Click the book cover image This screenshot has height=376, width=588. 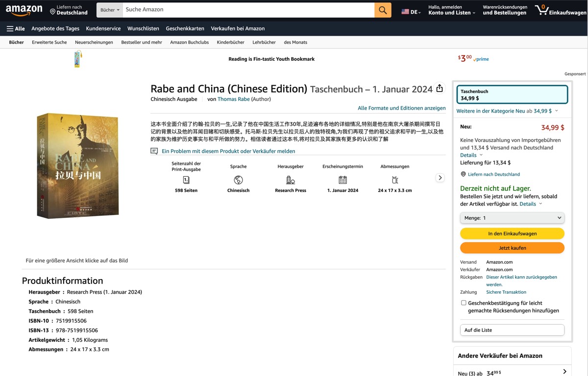[x=78, y=165]
